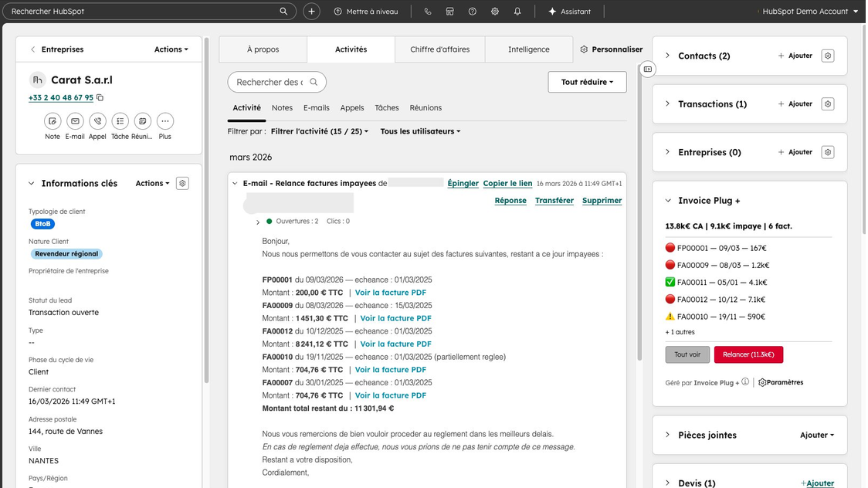Open Transactions card settings gear

pyautogui.click(x=828, y=103)
